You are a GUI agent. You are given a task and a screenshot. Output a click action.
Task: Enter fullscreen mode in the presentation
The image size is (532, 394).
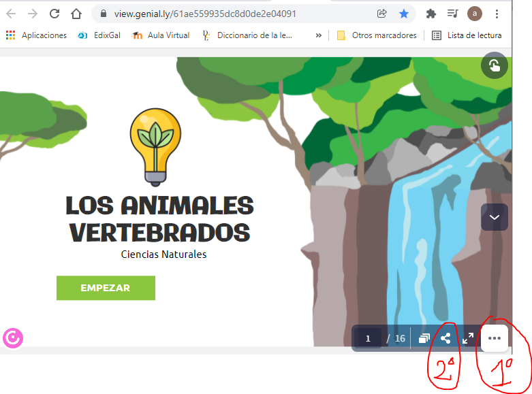click(x=468, y=338)
